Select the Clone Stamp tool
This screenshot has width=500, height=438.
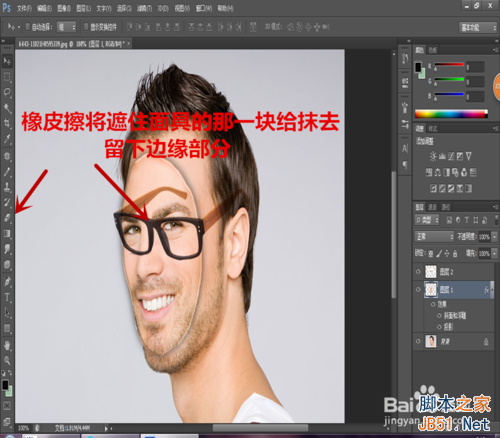pyautogui.click(x=7, y=187)
